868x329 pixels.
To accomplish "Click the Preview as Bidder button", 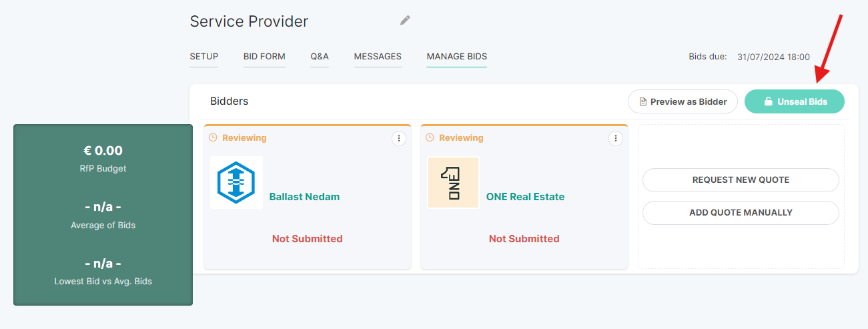I will (x=683, y=101).
